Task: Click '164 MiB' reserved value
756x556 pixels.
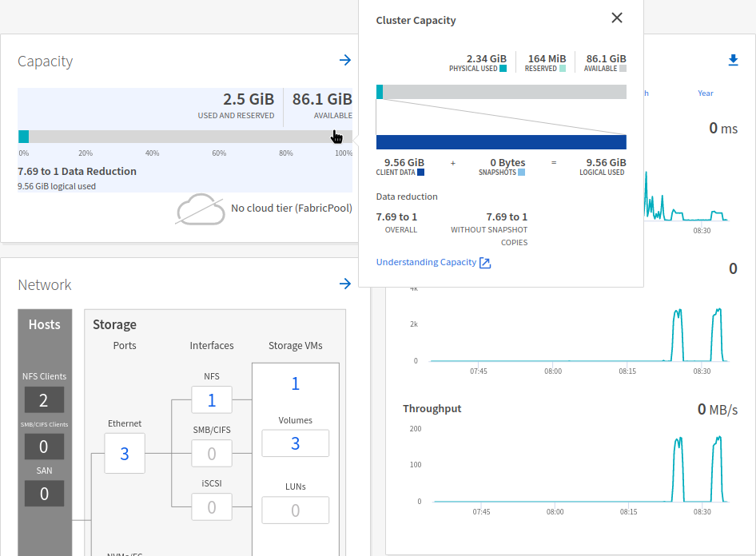Action: point(547,59)
